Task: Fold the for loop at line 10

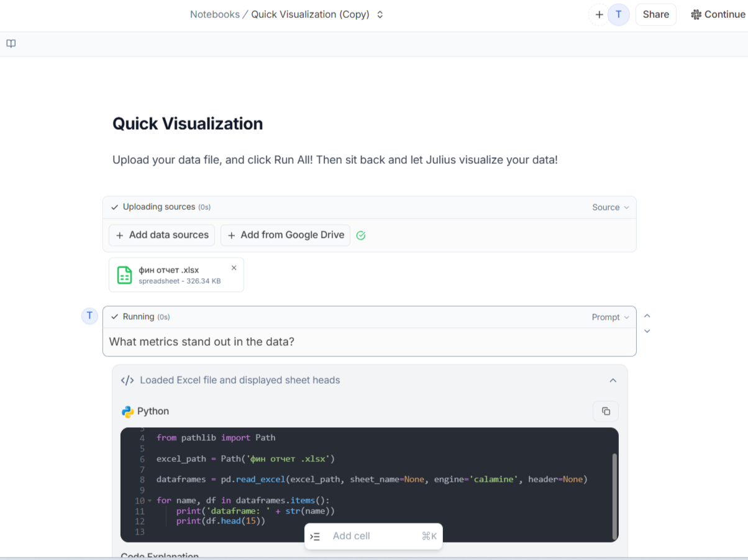Action: point(150,501)
